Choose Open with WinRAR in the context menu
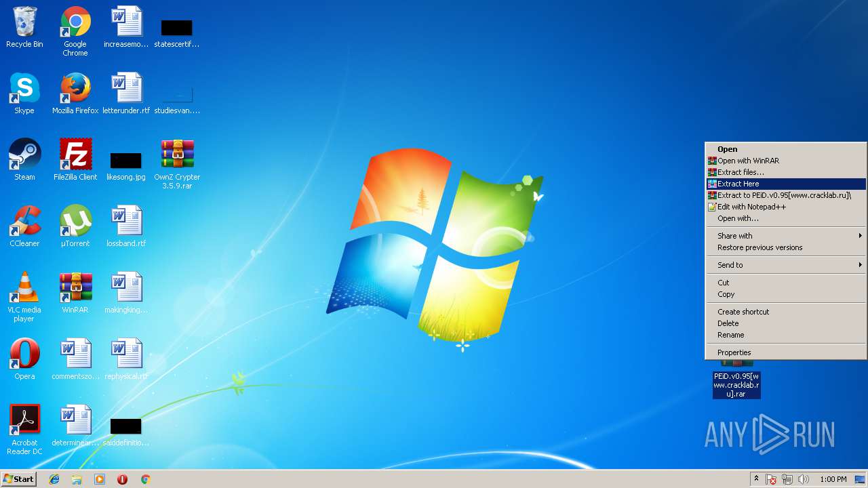The image size is (868, 488). pyautogui.click(x=786, y=161)
